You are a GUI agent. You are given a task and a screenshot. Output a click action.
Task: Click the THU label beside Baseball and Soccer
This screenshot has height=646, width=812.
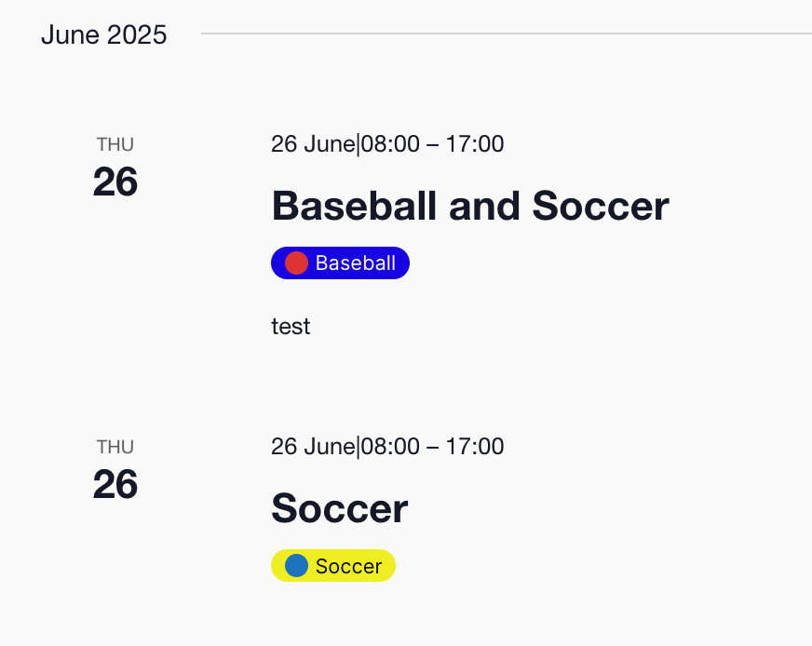point(115,144)
